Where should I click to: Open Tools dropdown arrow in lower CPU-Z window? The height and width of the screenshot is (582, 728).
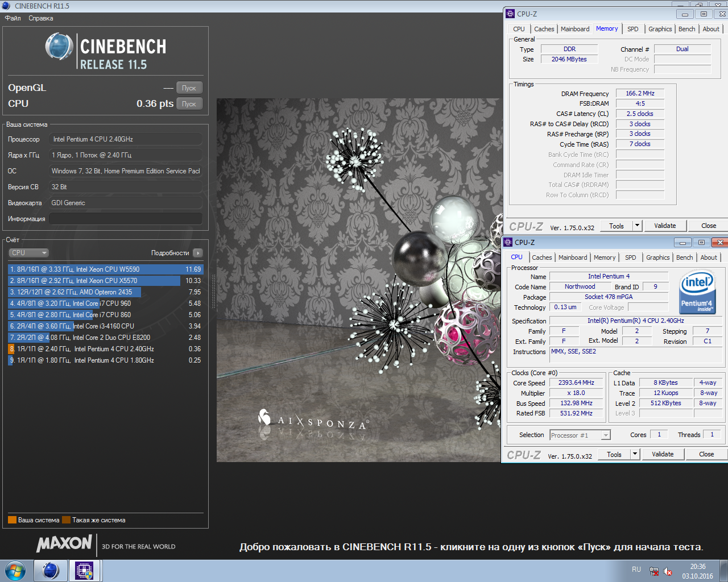pyautogui.click(x=635, y=454)
